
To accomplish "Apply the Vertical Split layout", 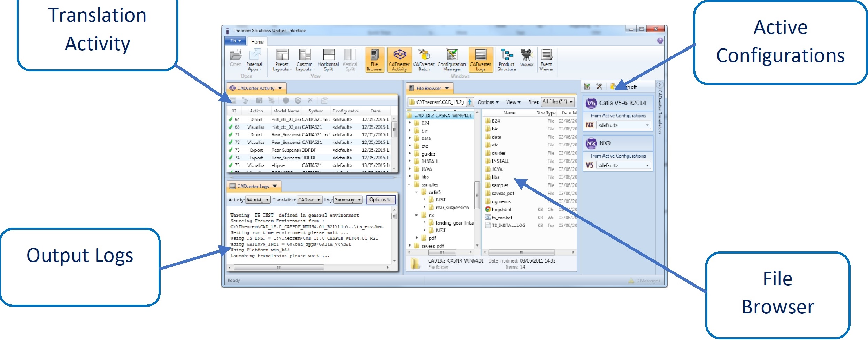I will 350,60.
